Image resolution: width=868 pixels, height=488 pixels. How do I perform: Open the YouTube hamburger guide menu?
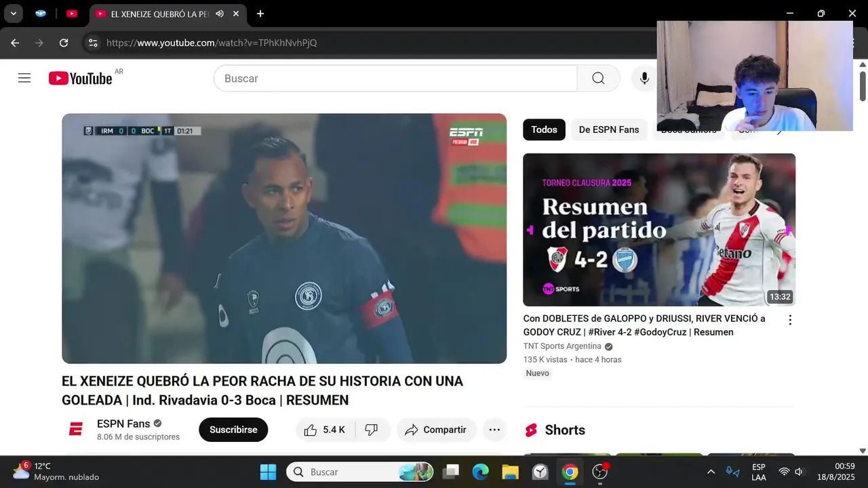click(24, 78)
